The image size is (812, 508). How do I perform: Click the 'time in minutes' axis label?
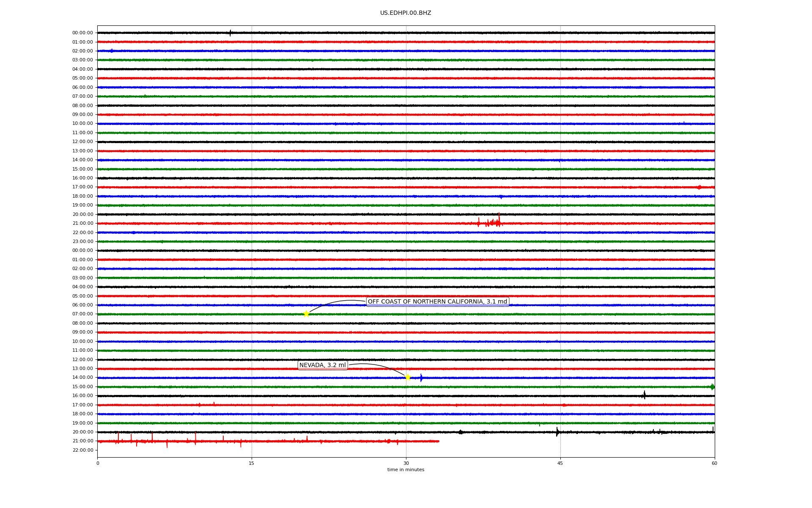click(x=406, y=469)
